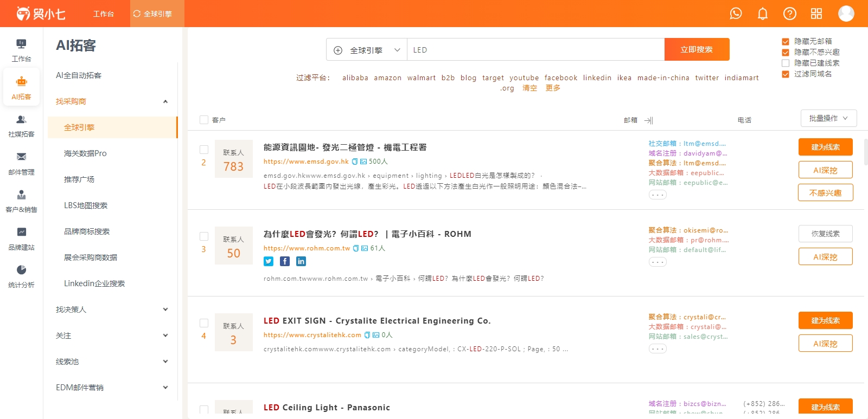Viewport: 868px width, 419px height.
Task: Open notifications bell
Action: click(763, 14)
